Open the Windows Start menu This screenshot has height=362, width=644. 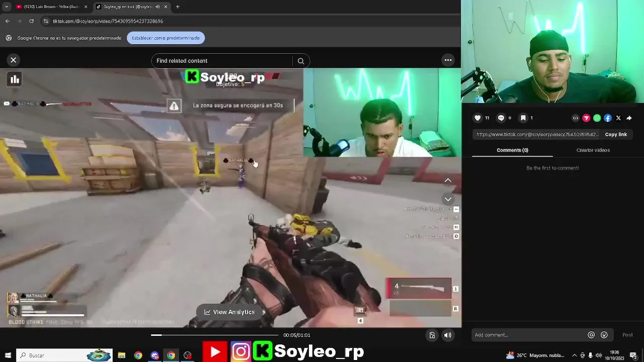coord(8,355)
